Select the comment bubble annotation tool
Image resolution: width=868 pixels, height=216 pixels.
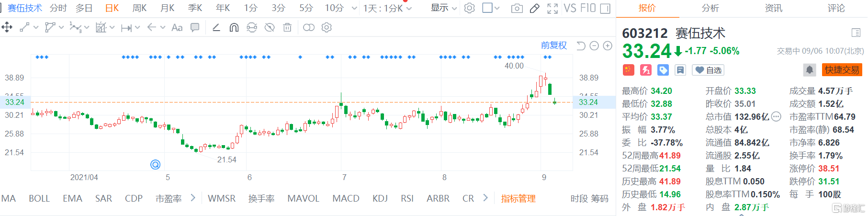coord(195,27)
